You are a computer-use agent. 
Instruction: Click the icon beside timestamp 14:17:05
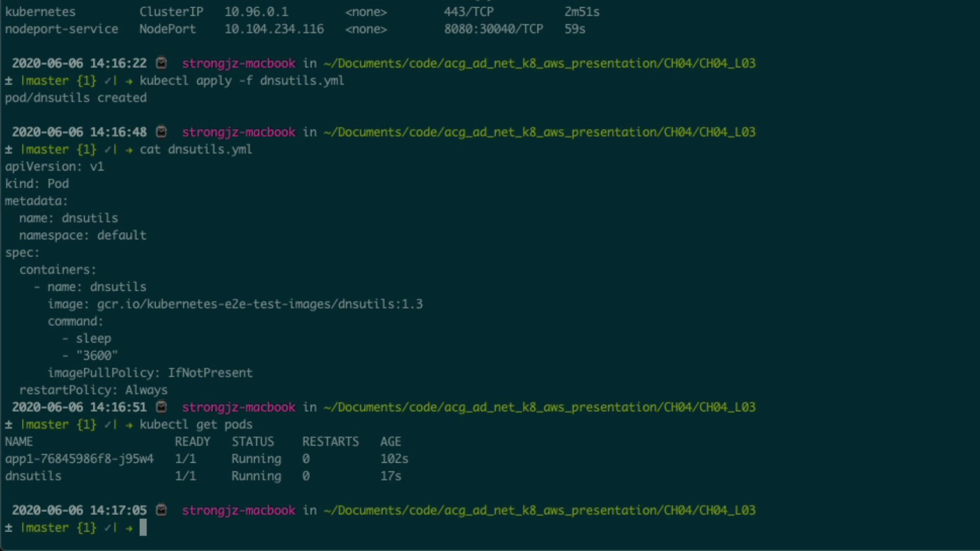click(x=161, y=510)
